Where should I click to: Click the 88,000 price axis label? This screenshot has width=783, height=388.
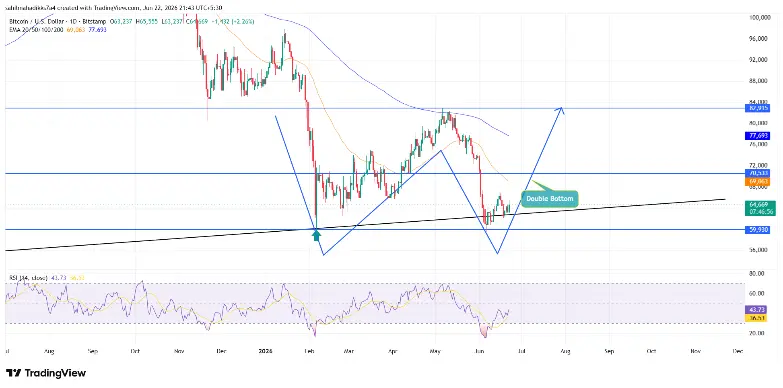click(759, 80)
